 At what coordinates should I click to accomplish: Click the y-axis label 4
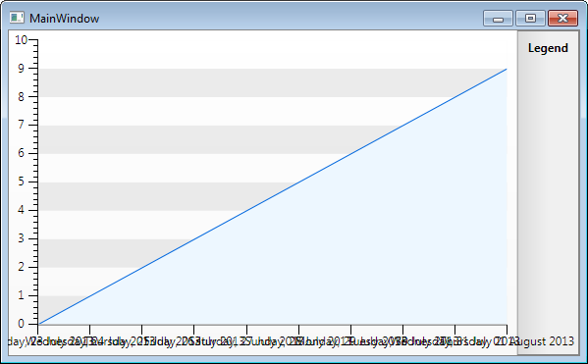[x=21, y=210]
